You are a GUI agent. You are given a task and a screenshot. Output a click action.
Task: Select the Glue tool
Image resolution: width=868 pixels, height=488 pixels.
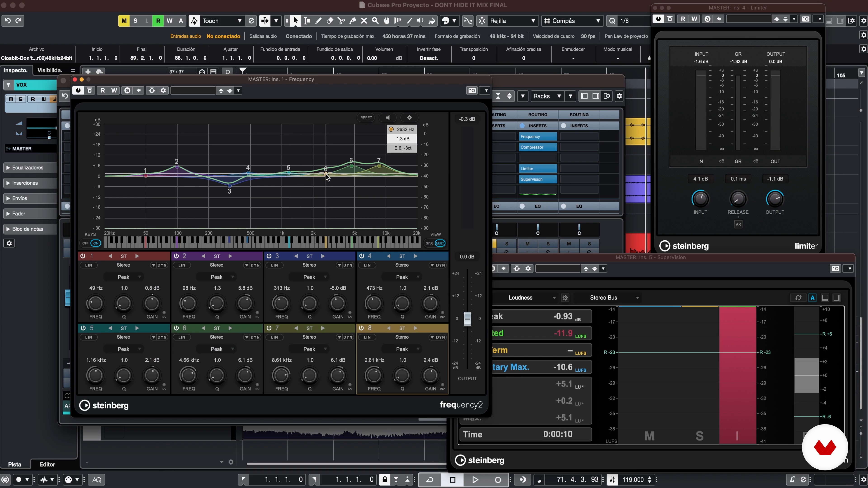tap(353, 21)
